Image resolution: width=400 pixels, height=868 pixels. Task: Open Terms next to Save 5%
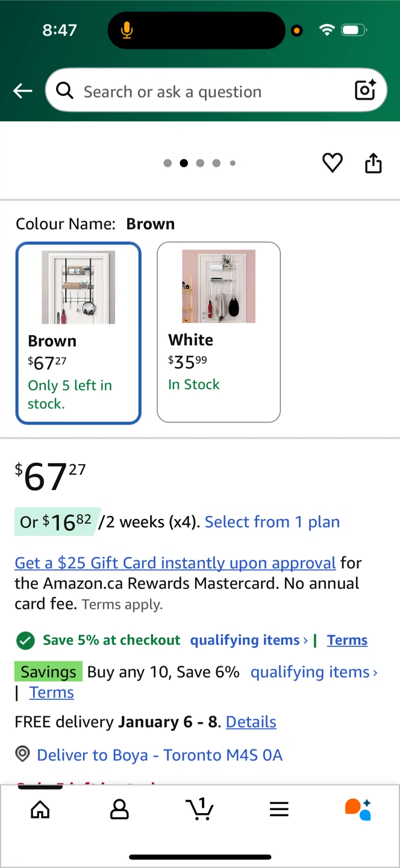point(347,640)
